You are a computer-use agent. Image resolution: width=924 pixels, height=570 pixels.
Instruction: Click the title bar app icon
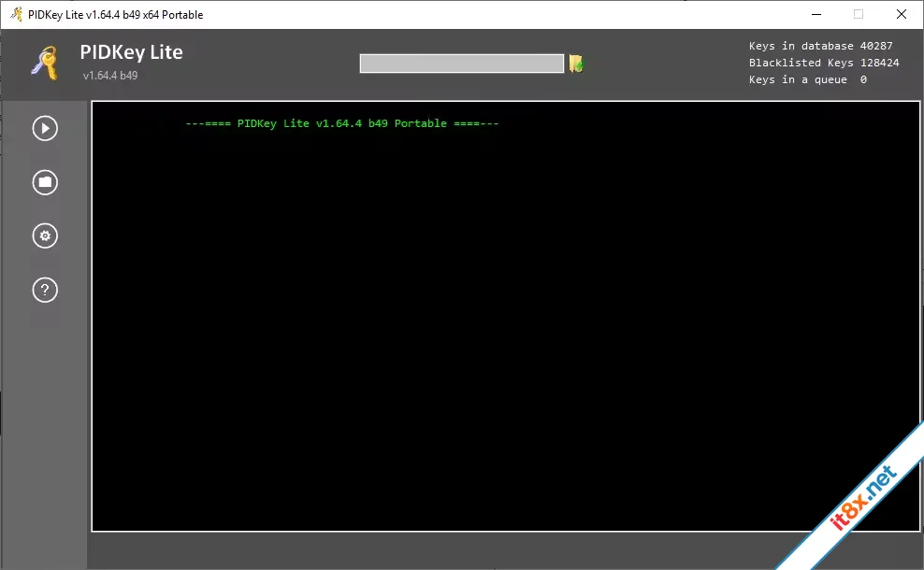16,14
